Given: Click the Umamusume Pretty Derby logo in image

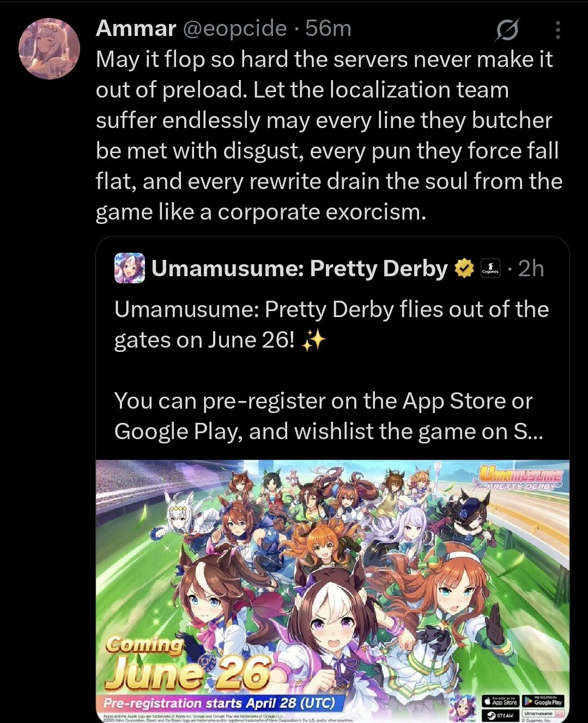Looking at the screenshot, I should tap(520, 478).
